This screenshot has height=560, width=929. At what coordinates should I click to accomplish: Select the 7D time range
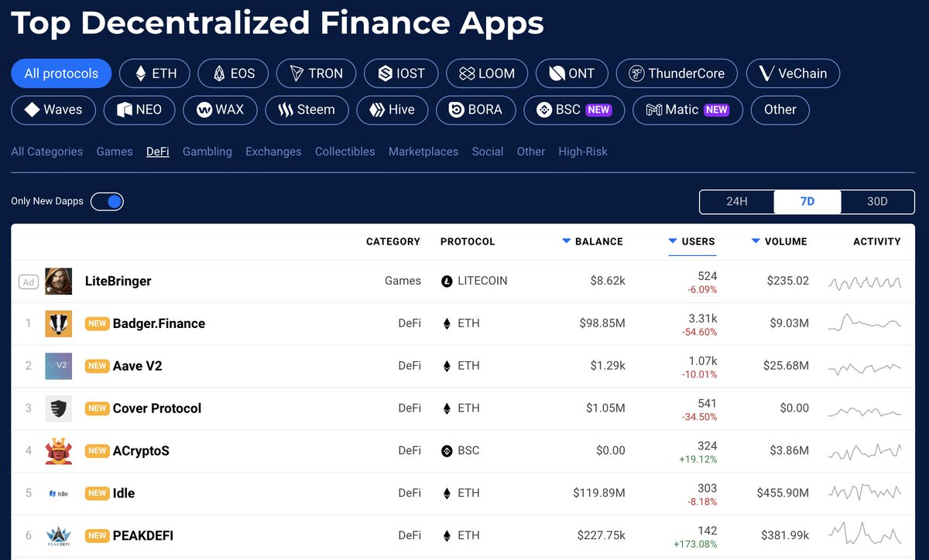pos(807,202)
